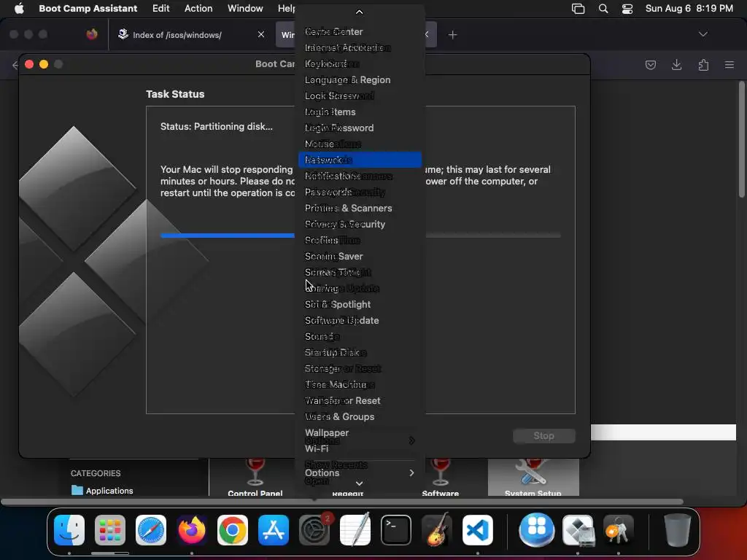Image resolution: width=747 pixels, height=560 pixels.
Task: Open Firefox hamburger application menu
Action: [x=729, y=65]
